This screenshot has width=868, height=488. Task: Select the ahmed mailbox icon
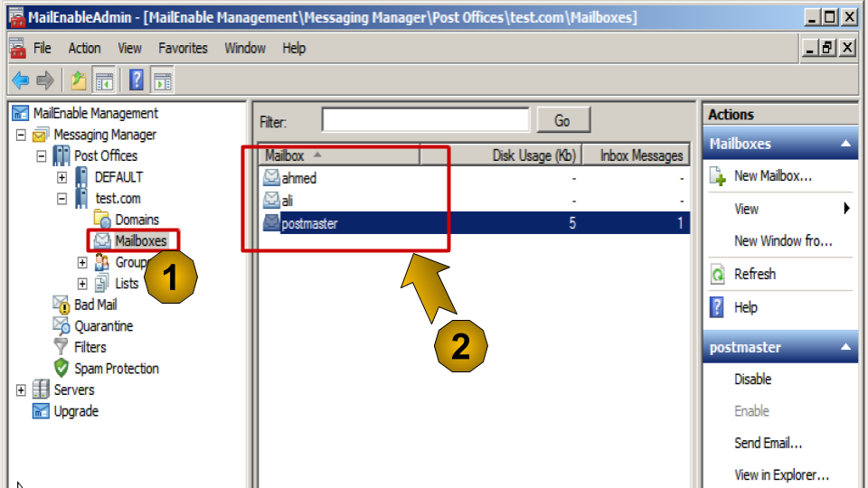pos(271,178)
